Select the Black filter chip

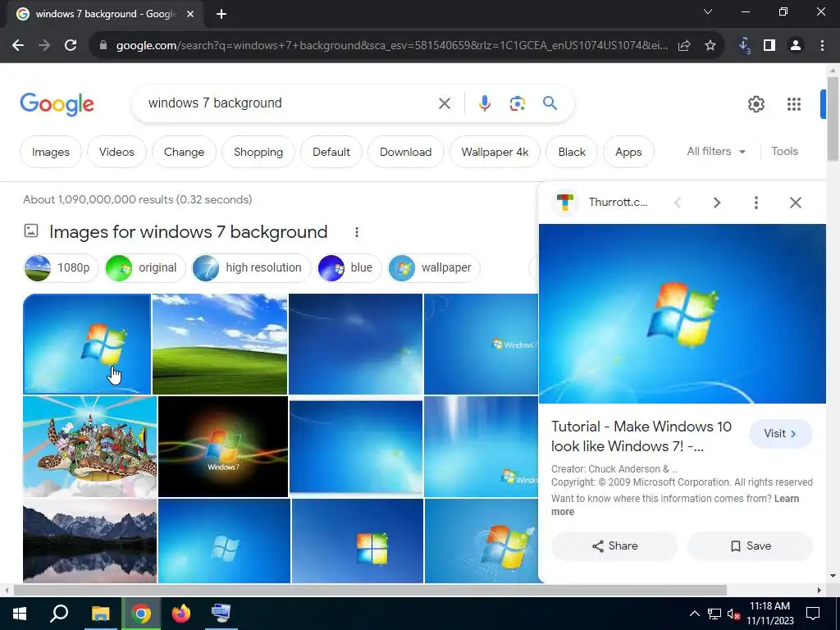[x=572, y=152]
